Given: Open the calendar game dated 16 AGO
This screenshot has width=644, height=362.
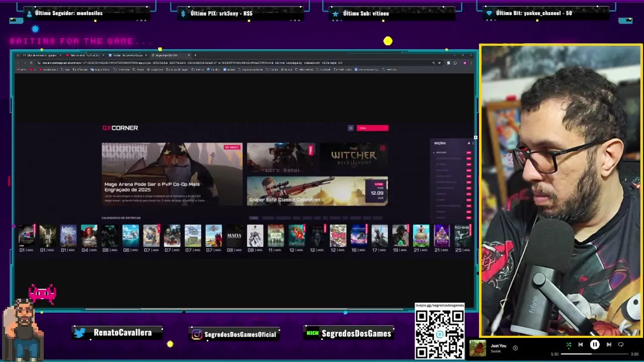Looking at the screenshot, I should pos(359,236).
